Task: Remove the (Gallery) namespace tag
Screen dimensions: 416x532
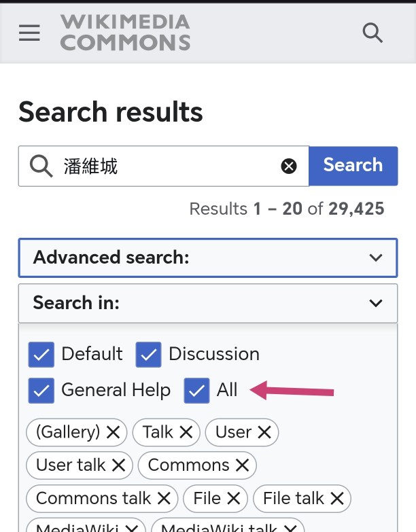Action: pos(113,432)
